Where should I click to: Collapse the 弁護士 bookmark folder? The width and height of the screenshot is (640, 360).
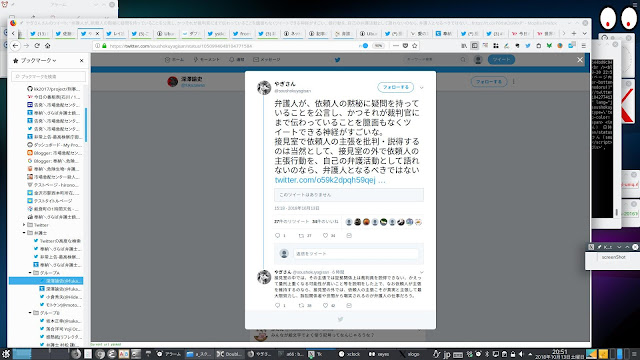tap(24, 233)
